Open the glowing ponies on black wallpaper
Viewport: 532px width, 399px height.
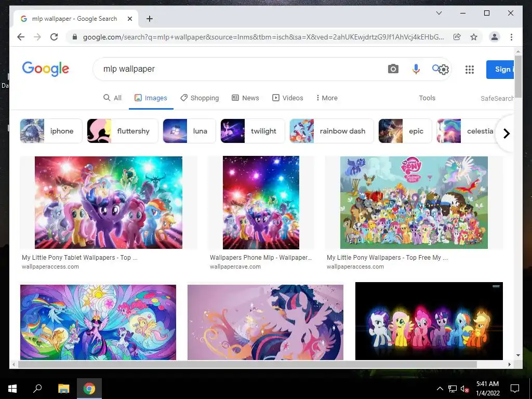[x=429, y=321]
